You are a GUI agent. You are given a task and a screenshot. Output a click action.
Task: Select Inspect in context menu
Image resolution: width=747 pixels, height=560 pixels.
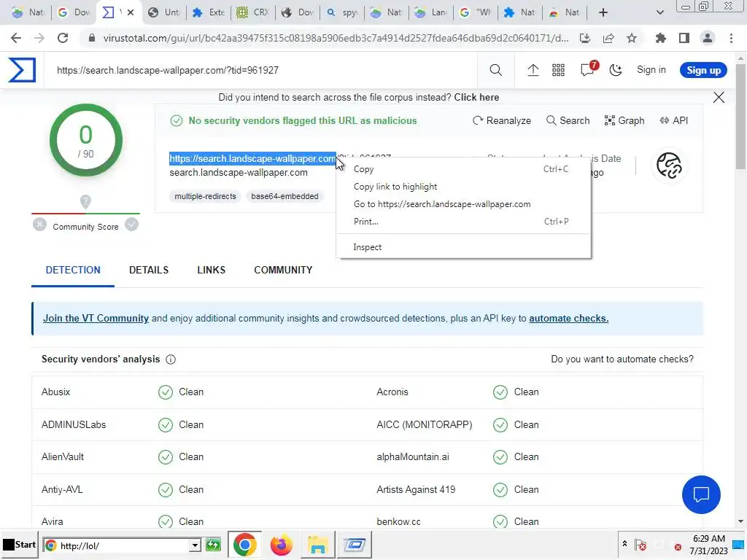(463, 246)
